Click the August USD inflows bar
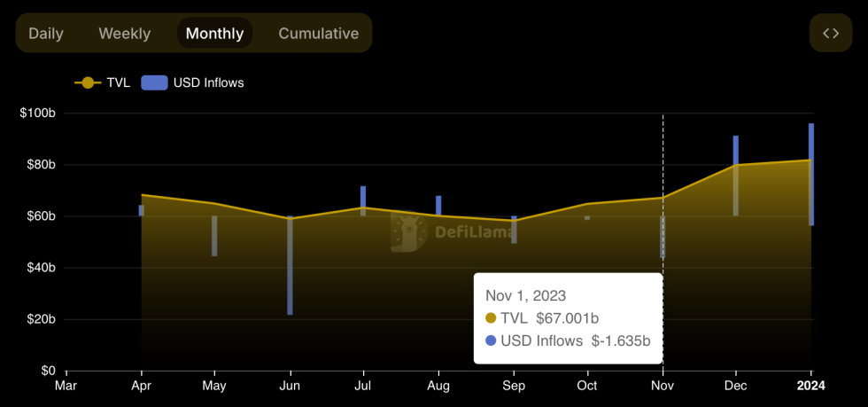The height and width of the screenshot is (407, 868). [438, 206]
